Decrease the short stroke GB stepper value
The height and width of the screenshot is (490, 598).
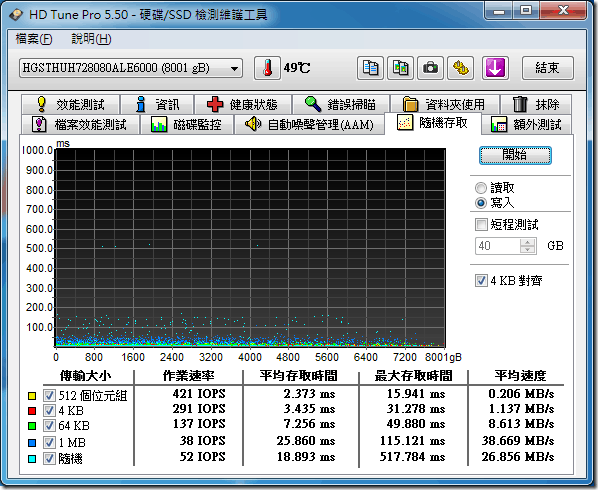527,249
